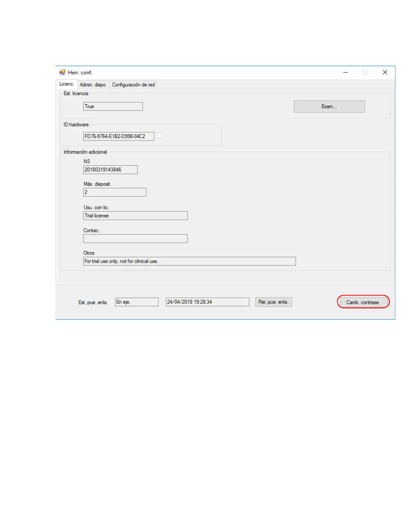Click the Máx. disposit. field showing 2
The image size is (414, 532).
click(x=115, y=192)
